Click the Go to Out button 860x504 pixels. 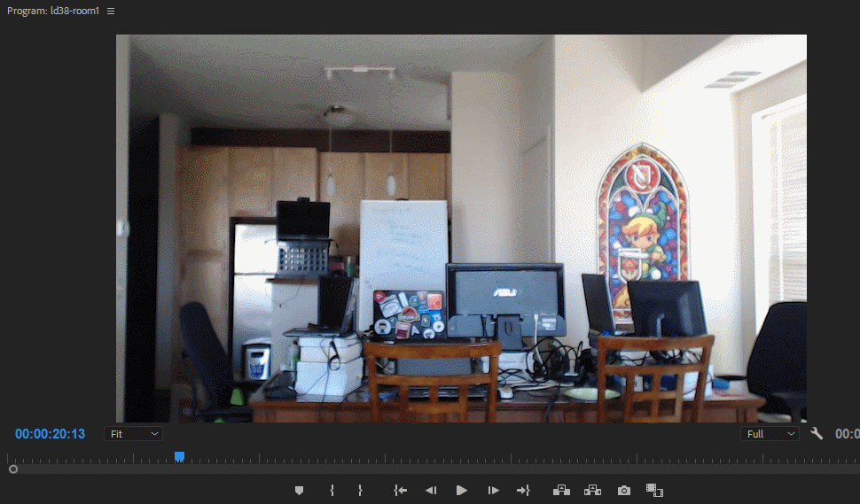coord(523,491)
